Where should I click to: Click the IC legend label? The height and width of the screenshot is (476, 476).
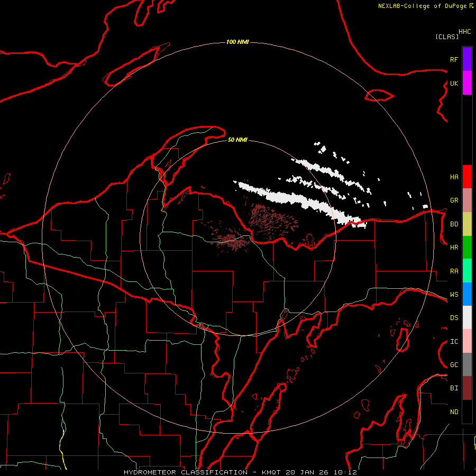pyautogui.click(x=454, y=342)
